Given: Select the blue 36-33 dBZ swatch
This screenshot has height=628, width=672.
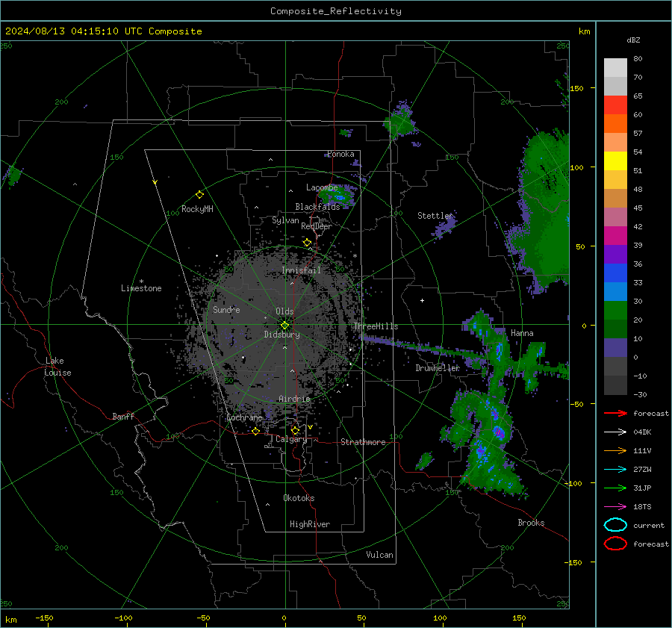Looking at the screenshot, I should [615, 273].
